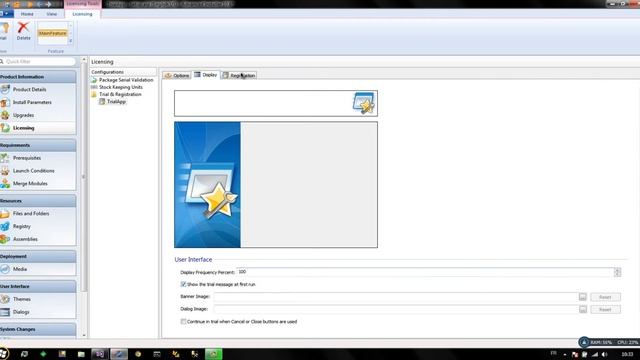Toggle Continue in trial when Cancel used

tap(183, 322)
